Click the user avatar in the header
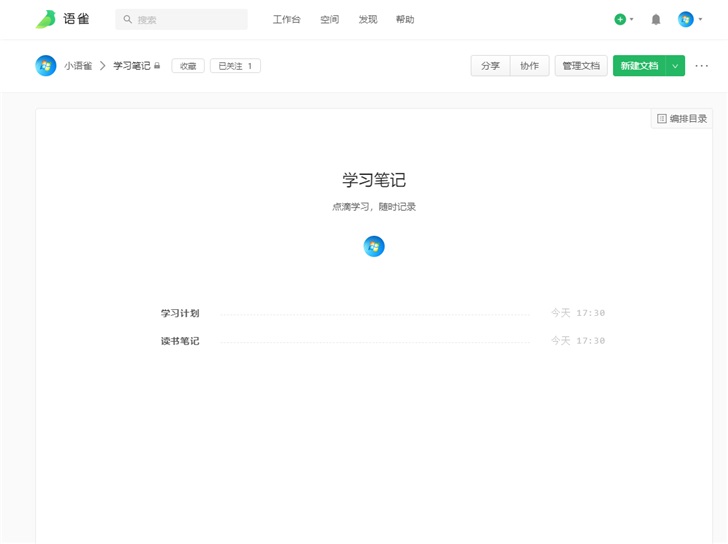The image size is (728, 544). pyautogui.click(x=686, y=19)
